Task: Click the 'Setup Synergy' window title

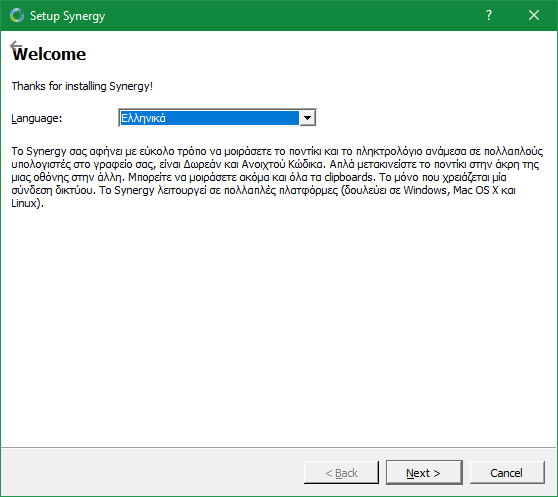Action: tap(68, 16)
